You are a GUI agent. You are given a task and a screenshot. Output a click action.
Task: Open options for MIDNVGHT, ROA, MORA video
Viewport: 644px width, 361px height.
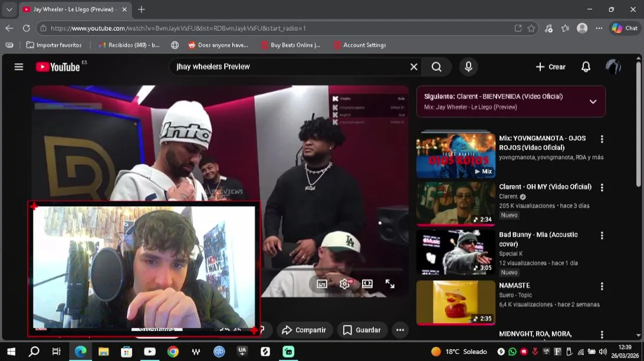pos(602,334)
